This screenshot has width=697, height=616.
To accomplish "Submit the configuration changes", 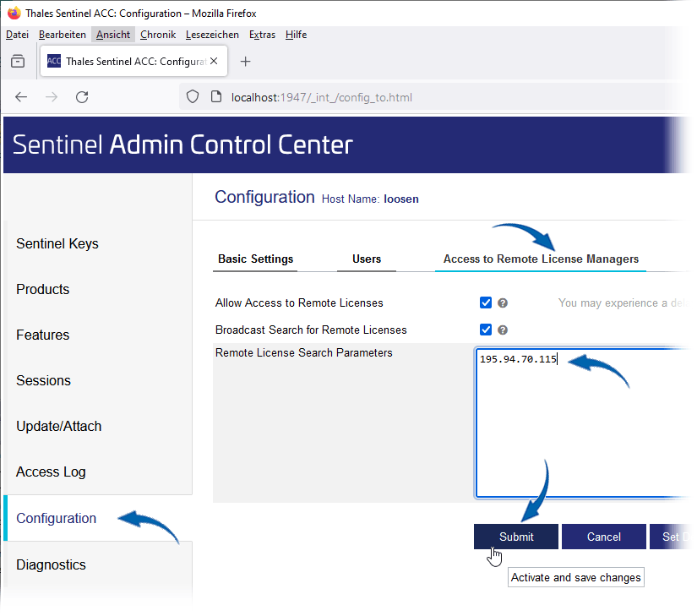I will click(x=516, y=537).
